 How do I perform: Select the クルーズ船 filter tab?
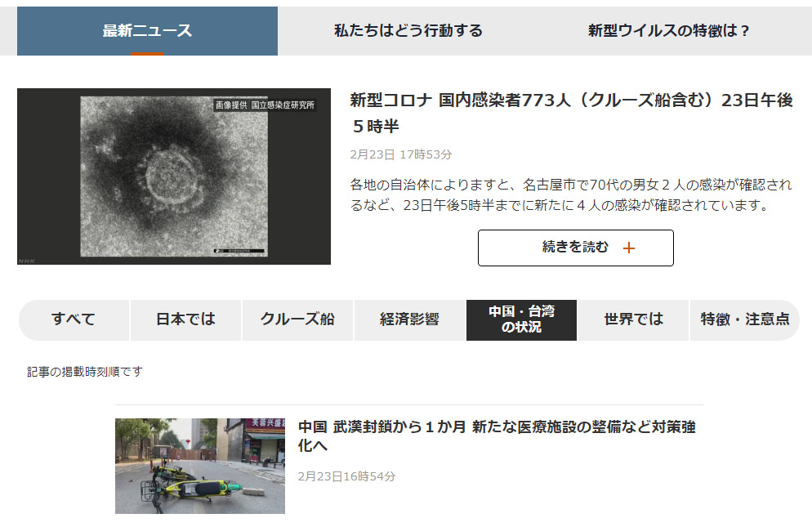coord(297,320)
